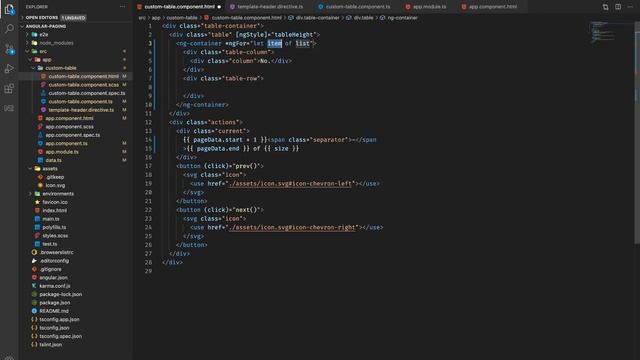Open Explorer more actions ellipsis menu

122,7
